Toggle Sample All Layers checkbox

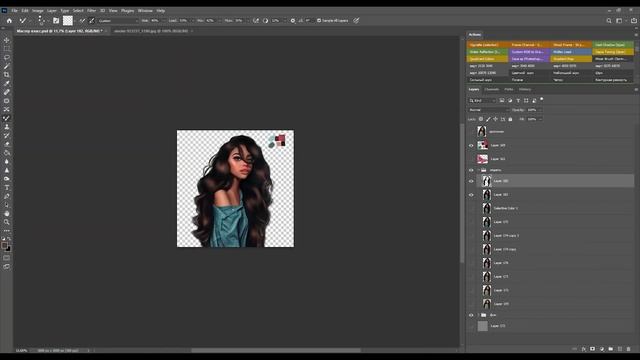(x=319, y=20)
